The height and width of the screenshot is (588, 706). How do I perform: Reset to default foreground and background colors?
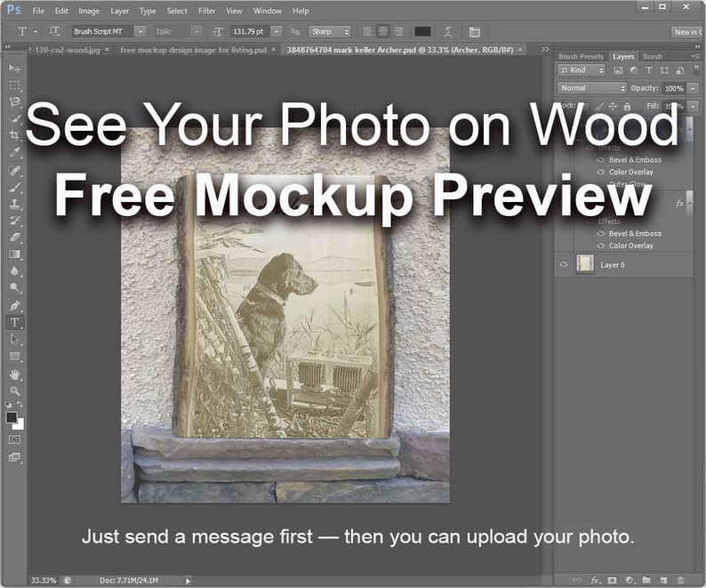coord(9,405)
